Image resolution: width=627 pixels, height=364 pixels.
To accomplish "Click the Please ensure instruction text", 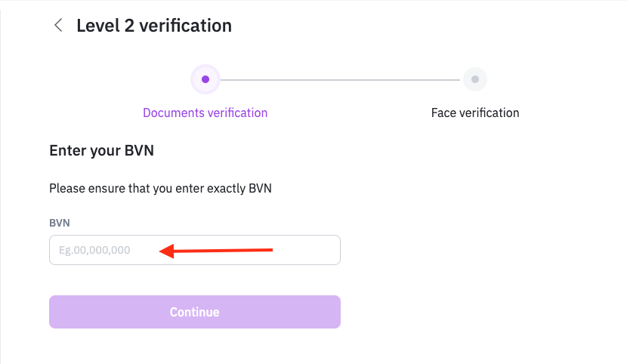I will point(160,188).
